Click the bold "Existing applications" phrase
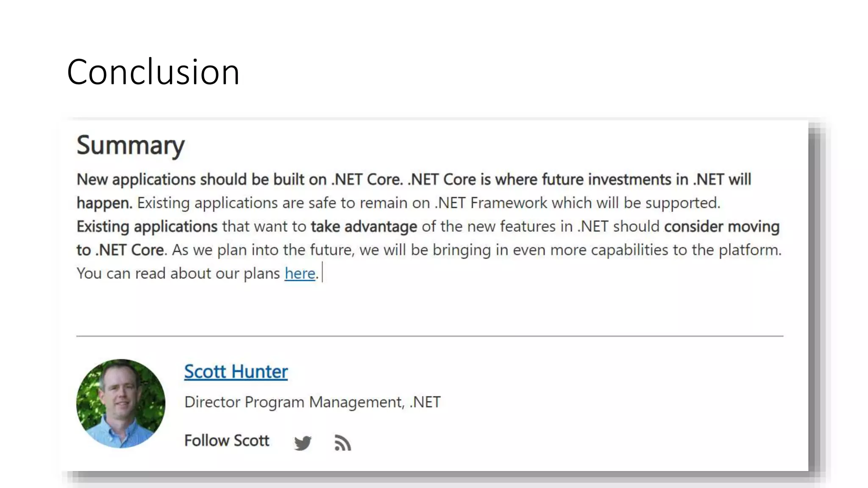 (x=147, y=227)
